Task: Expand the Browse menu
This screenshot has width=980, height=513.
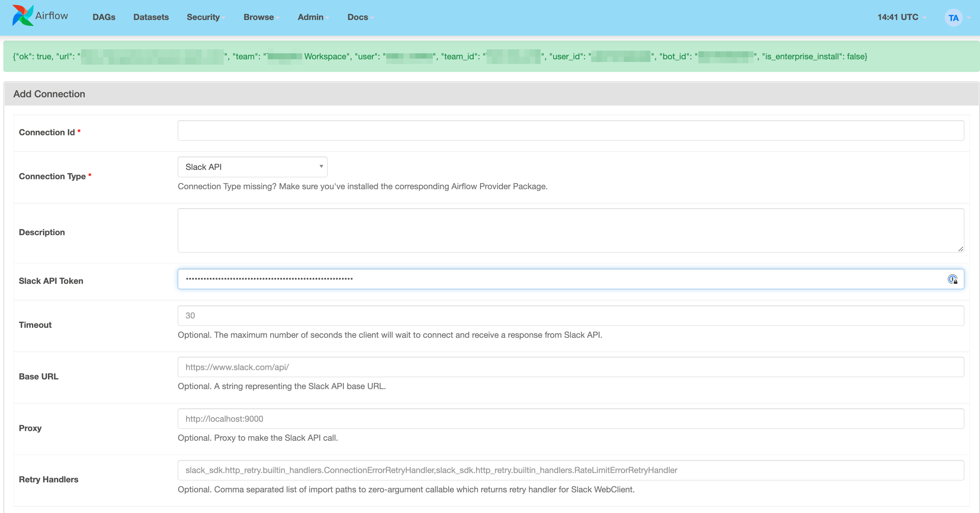Action: pyautogui.click(x=261, y=17)
